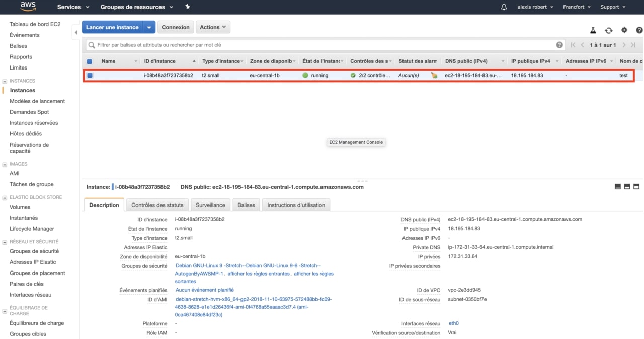Open the IP publique IPv4 column filter arrow
This screenshot has width=644, height=339.
556,61
